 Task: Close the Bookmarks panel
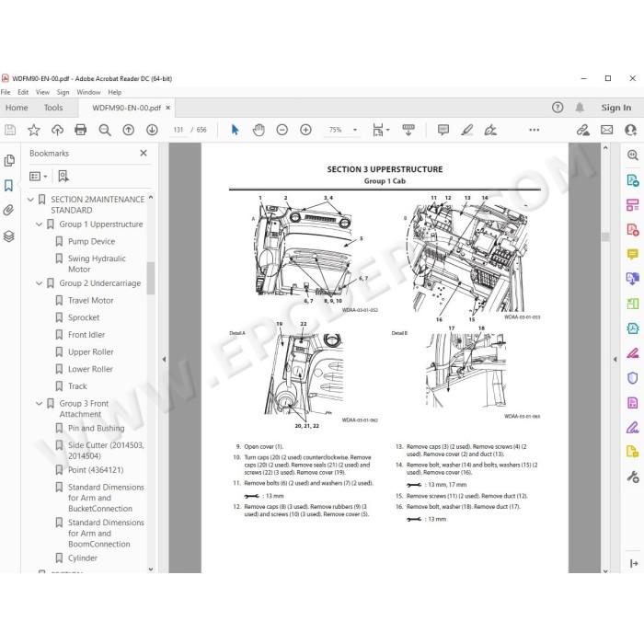[x=144, y=154]
